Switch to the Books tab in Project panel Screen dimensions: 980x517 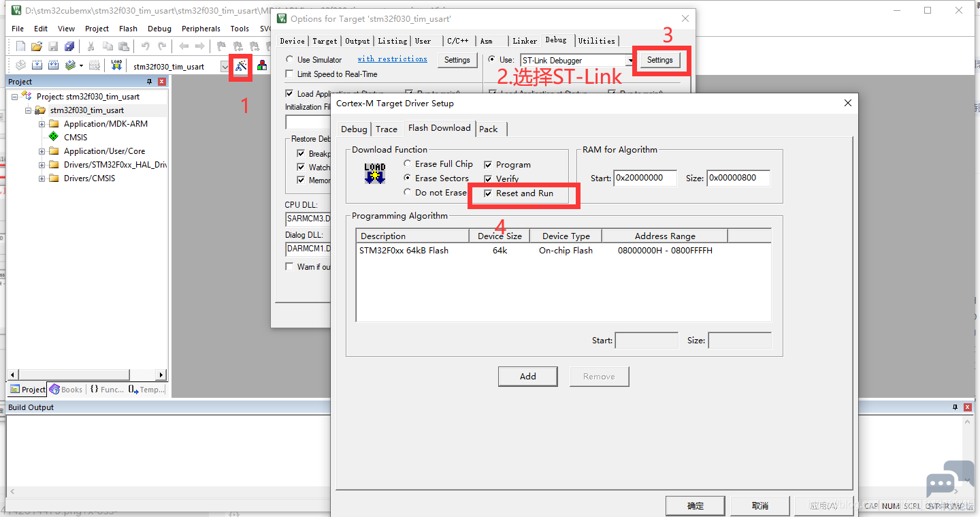(66, 390)
